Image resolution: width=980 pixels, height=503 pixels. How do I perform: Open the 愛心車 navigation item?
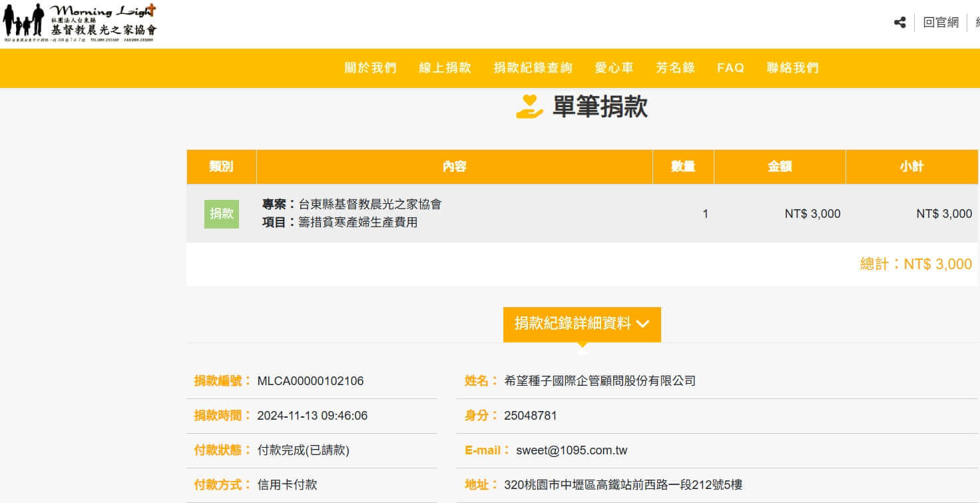(614, 68)
